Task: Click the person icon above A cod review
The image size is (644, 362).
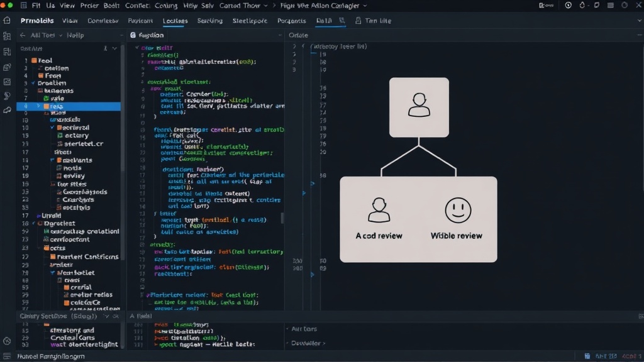Action: click(x=379, y=210)
